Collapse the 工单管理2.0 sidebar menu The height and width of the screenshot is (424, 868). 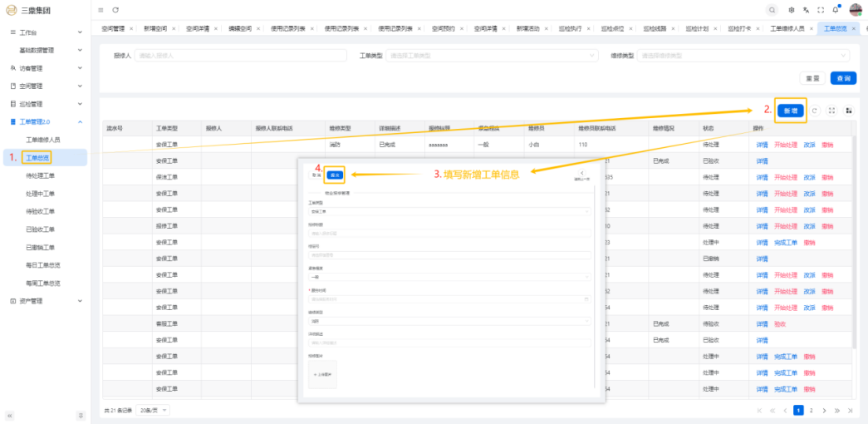pos(45,122)
